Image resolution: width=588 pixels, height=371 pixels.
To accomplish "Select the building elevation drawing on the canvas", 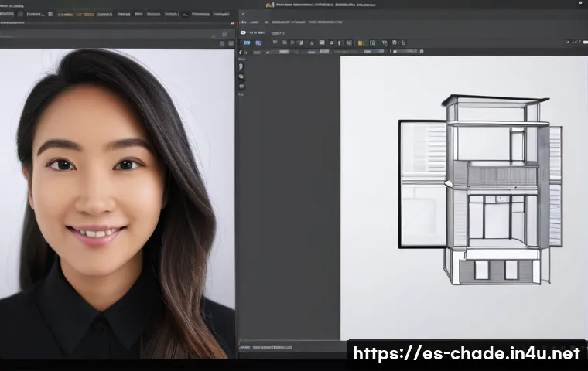I will coord(480,189).
